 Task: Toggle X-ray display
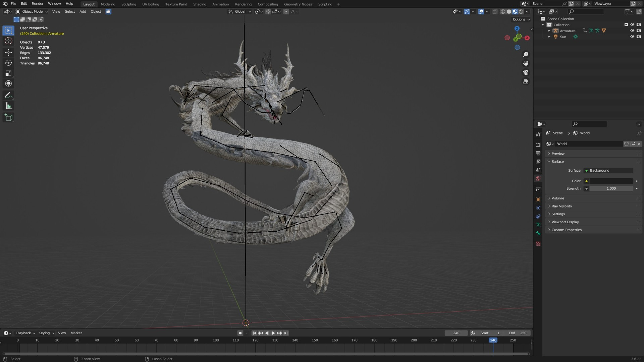click(495, 11)
